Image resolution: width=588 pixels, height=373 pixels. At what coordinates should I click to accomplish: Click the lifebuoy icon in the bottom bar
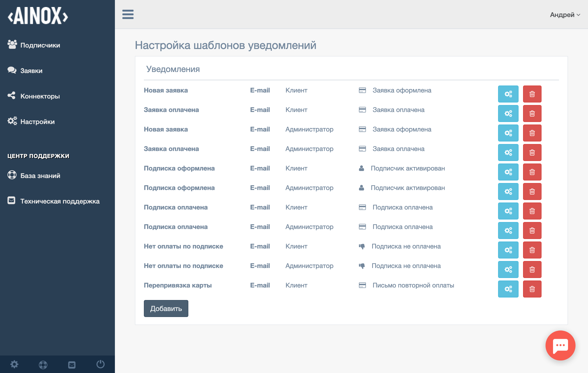pos(43,365)
